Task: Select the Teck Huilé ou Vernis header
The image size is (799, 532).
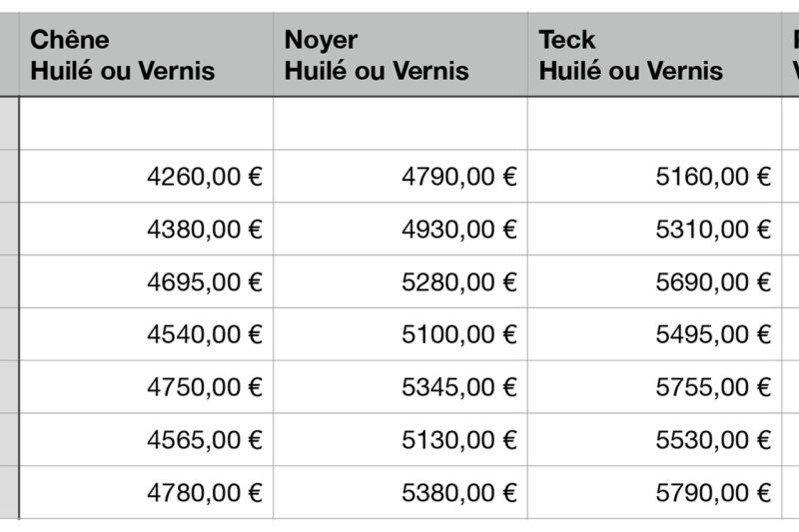Action: pos(654,56)
